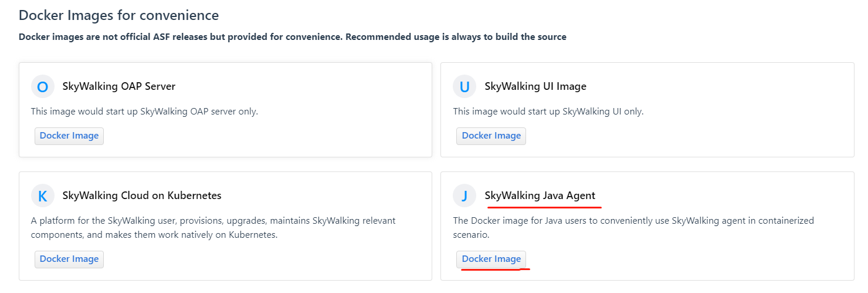Select the SkyWalking Cloud on Kubernetes title

(142, 196)
